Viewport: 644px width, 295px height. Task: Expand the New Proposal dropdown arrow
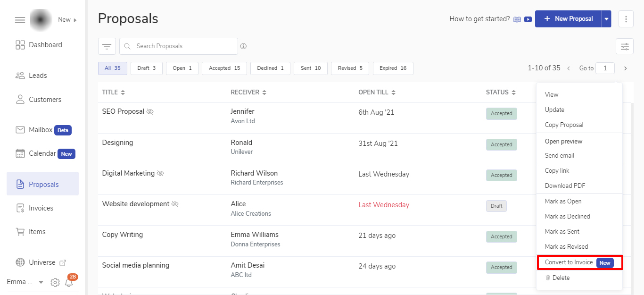tap(607, 19)
